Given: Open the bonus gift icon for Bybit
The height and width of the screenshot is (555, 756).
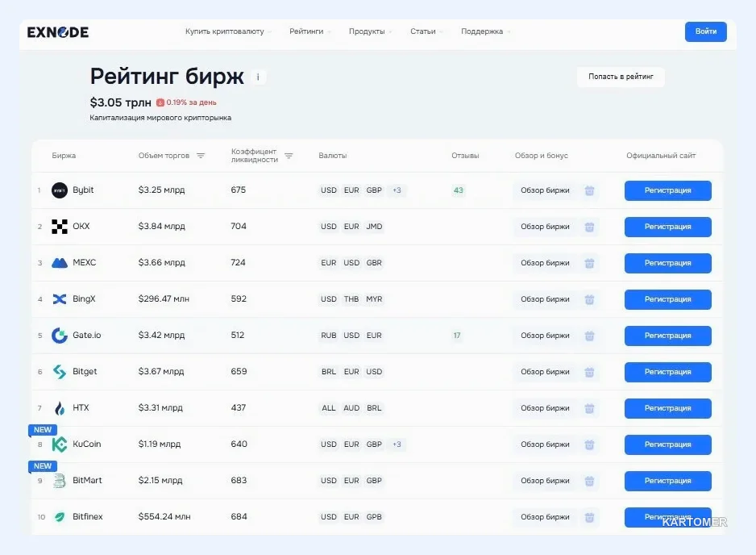Looking at the screenshot, I should click(x=589, y=190).
